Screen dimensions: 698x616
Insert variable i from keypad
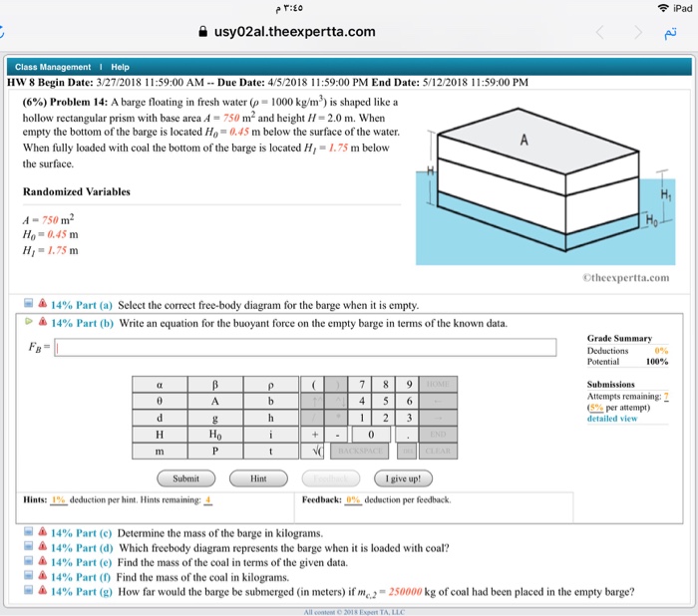coord(270,434)
